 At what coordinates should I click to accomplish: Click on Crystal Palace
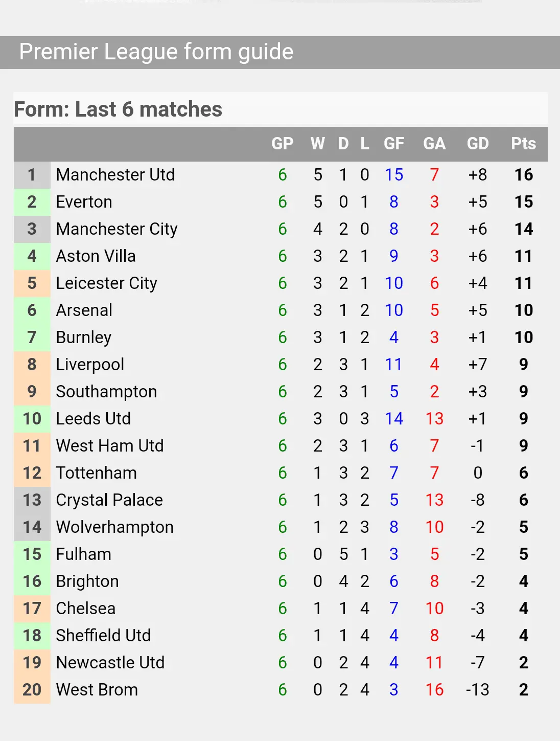pos(109,500)
